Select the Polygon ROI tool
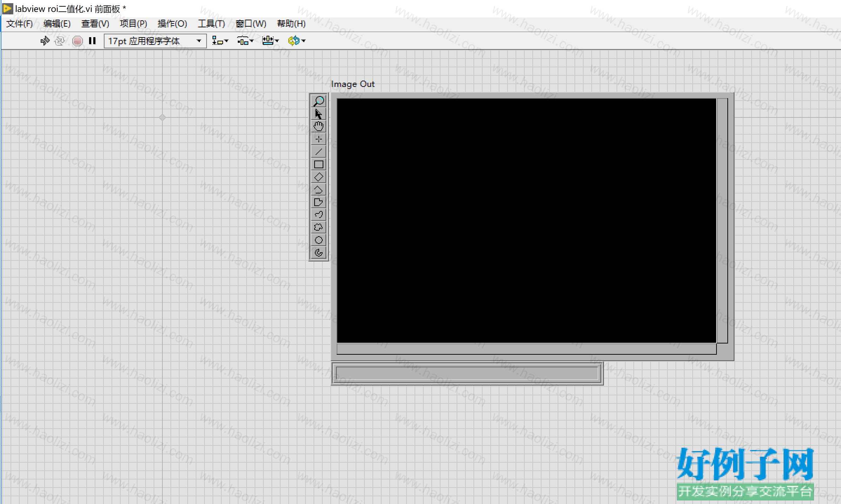 318,202
